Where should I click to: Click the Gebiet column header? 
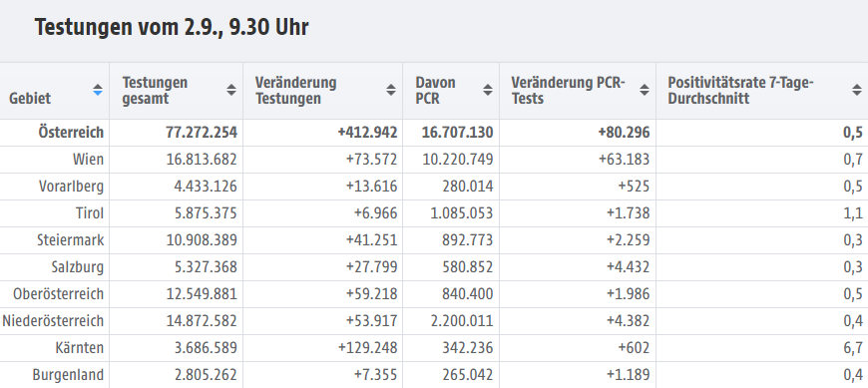pos(54,91)
